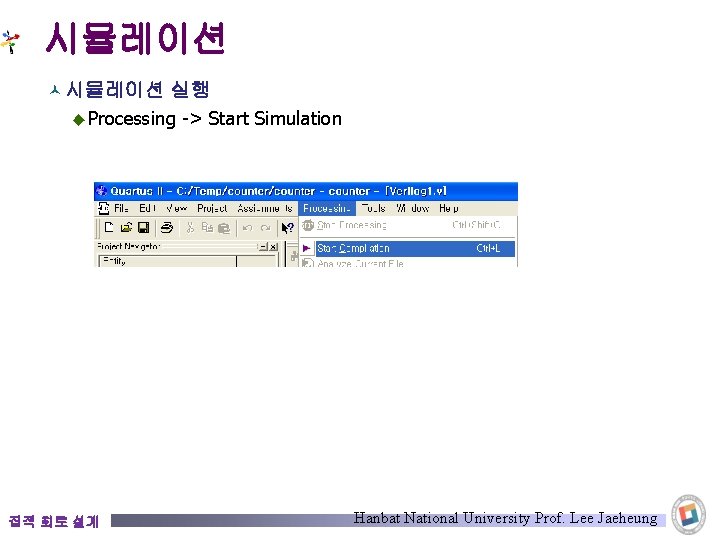
Task: Click the Quartus II title bar icon
Action: click(x=101, y=191)
